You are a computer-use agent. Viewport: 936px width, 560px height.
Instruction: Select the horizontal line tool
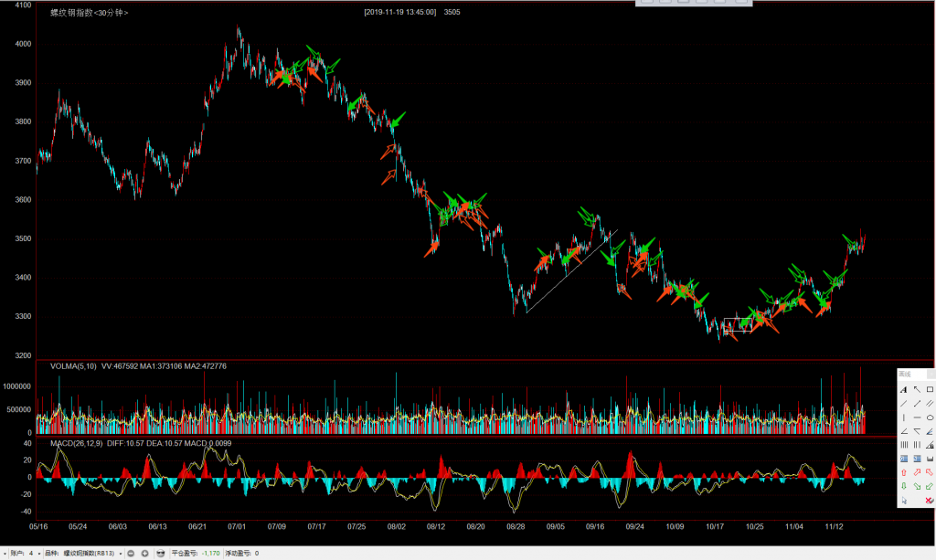tap(917, 417)
